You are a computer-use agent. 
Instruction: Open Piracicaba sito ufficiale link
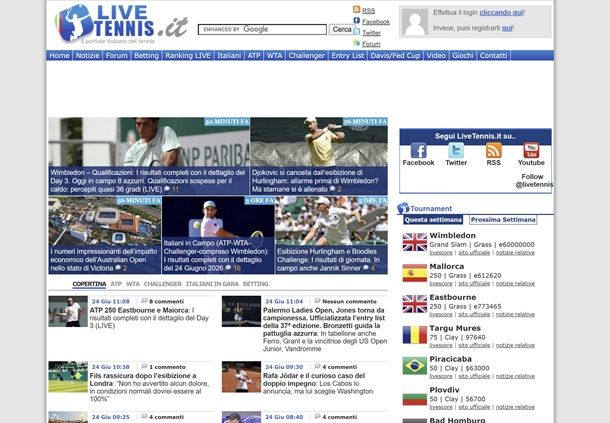click(x=474, y=376)
